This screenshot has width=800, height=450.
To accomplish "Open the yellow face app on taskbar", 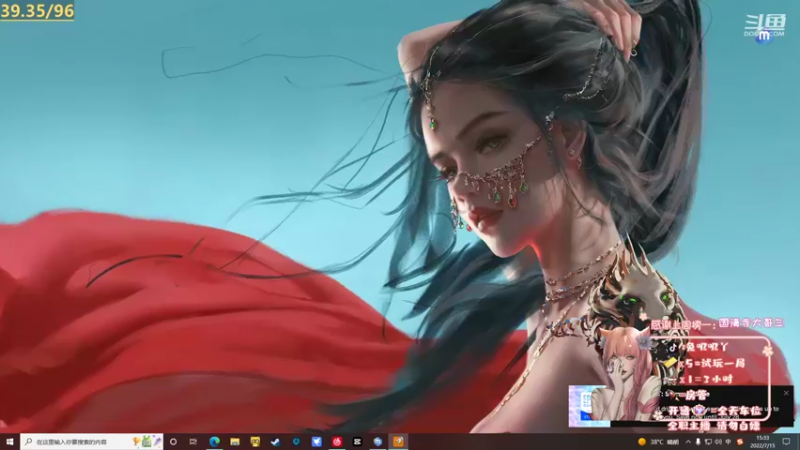I will click(x=255, y=442).
